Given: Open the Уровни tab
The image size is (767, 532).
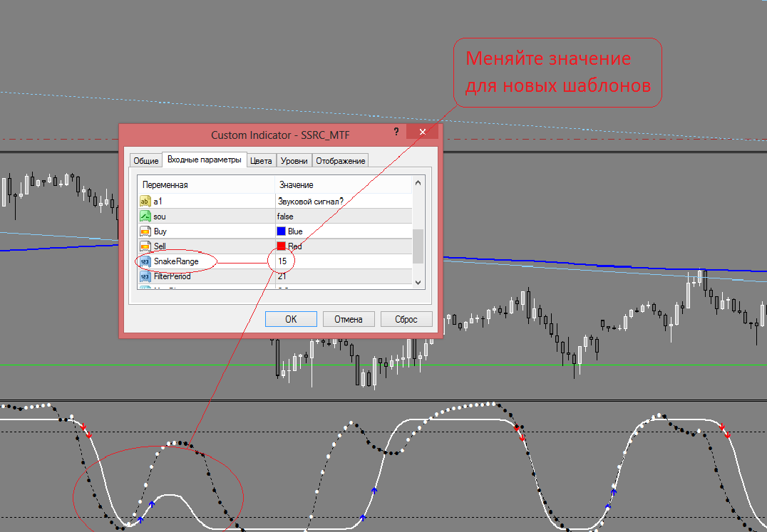Looking at the screenshot, I should (x=294, y=161).
